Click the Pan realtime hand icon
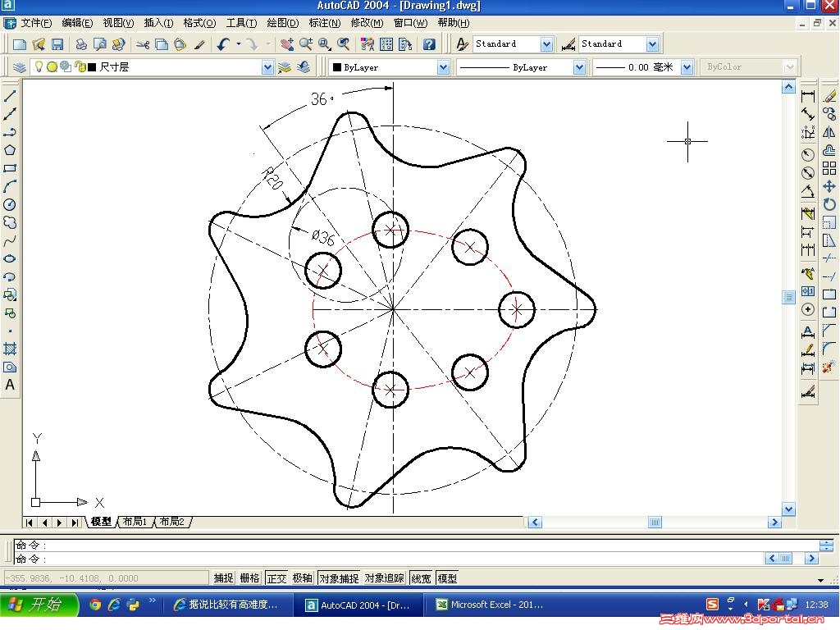The image size is (840, 630). (x=286, y=44)
